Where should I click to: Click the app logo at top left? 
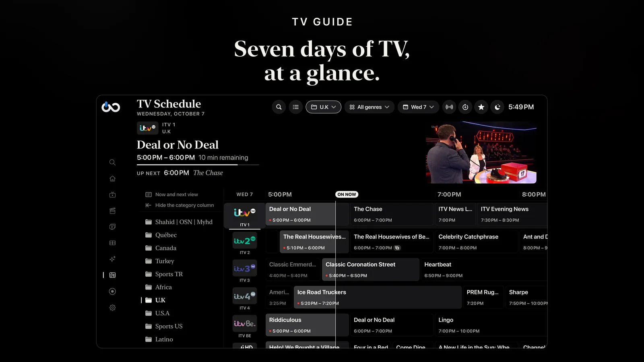pyautogui.click(x=111, y=107)
